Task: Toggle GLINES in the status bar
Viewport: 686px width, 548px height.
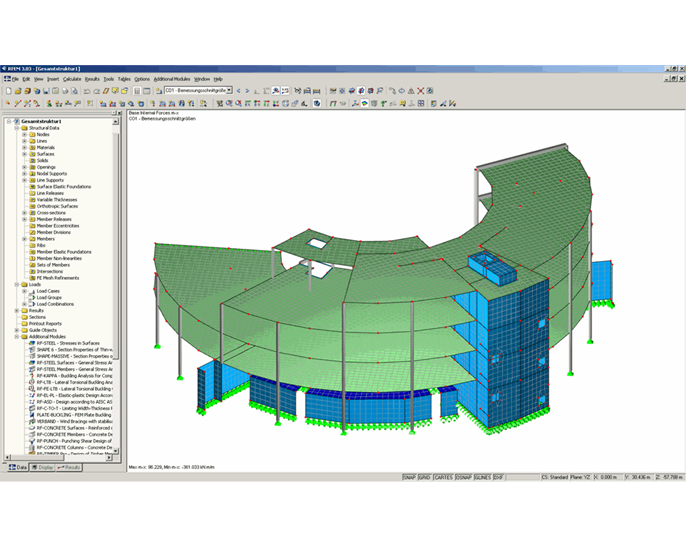Action: 483,477
